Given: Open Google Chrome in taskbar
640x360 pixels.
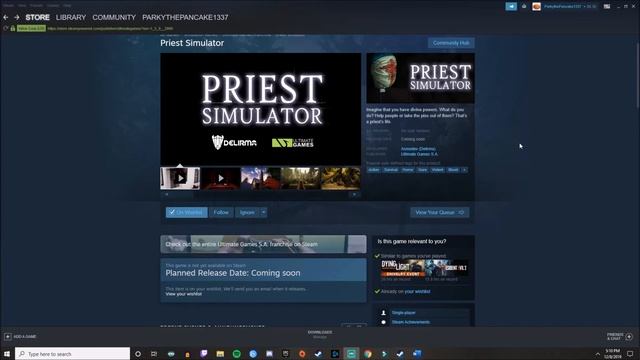Looking at the screenshot, I should 368,354.
